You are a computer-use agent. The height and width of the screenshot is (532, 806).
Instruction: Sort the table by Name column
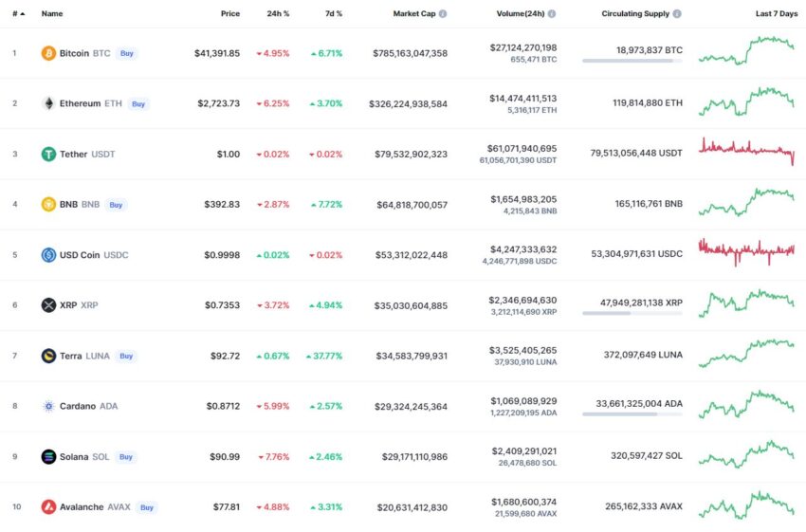(52, 14)
